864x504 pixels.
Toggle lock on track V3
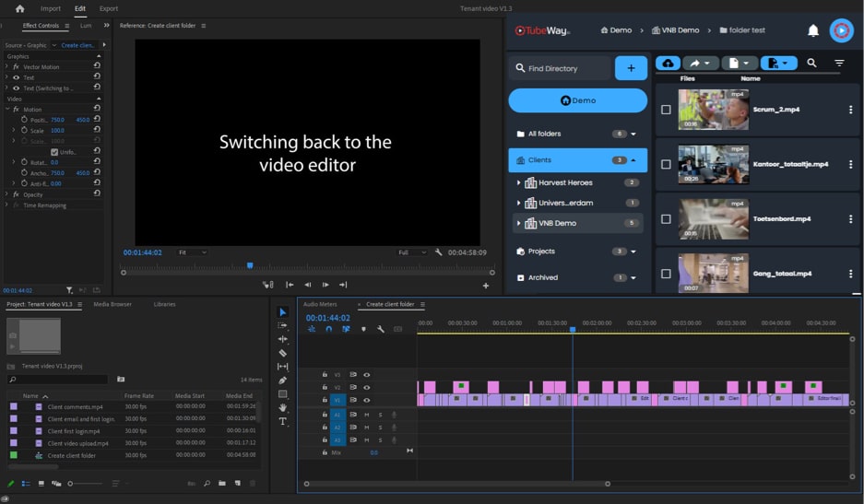325,375
